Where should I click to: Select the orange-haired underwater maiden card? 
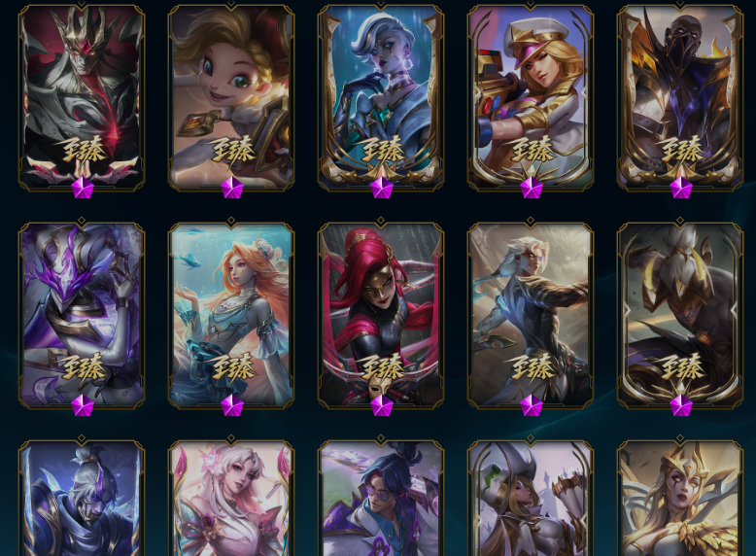[x=231, y=316]
